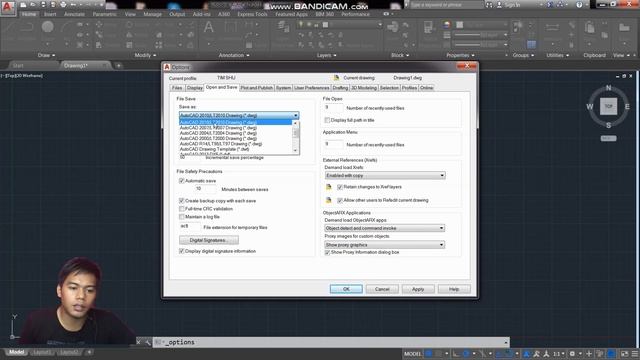640x360 pixels.
Task: Click the Save icon in Quick Access toolbar
Action: [43, 4]
